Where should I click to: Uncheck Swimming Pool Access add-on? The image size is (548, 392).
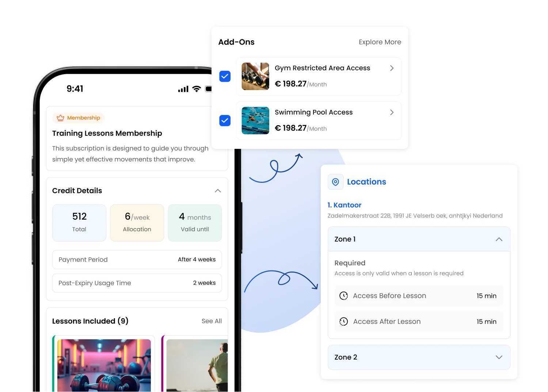[x=225, y=120]
